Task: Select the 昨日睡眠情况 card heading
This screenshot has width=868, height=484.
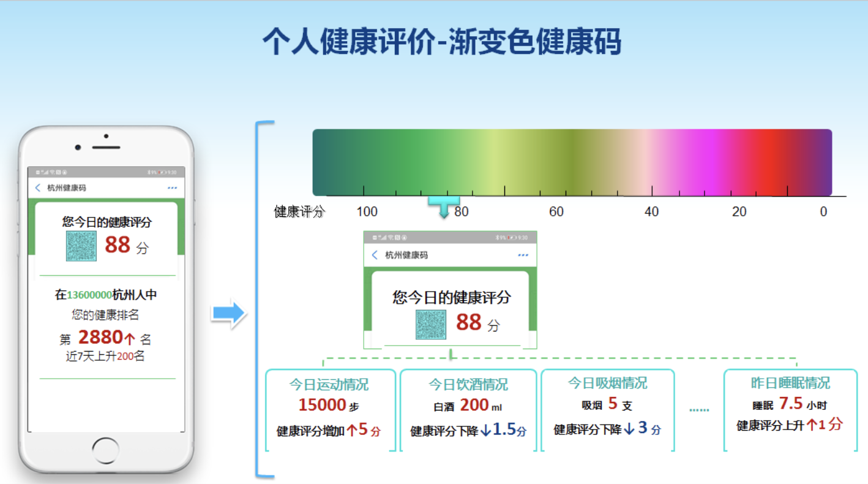Action: [x=791, y=384]
